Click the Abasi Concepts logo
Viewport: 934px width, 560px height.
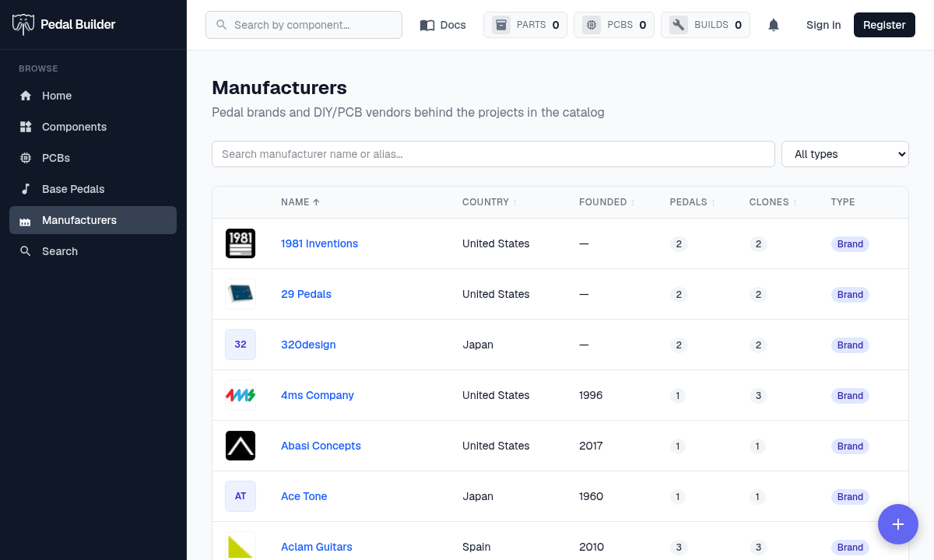241,446
